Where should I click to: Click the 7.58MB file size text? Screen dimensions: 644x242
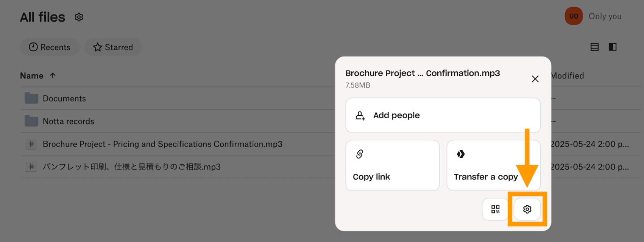coord(358,85)
